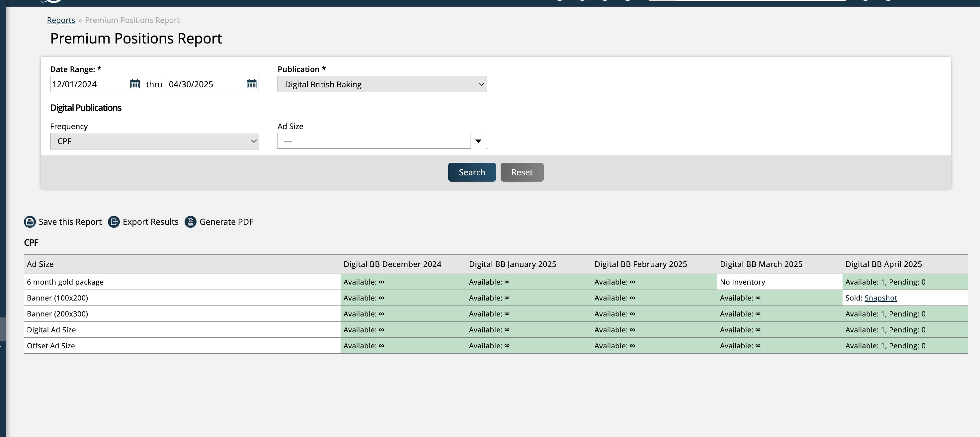Click the Export Results icon
Viewport: 980px width, 437px height.
coord(114,221)
